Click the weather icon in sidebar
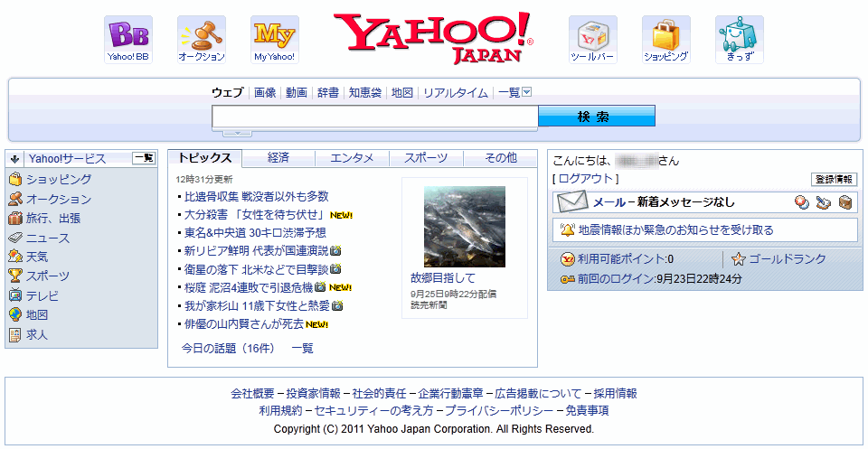 coord(15,257)
